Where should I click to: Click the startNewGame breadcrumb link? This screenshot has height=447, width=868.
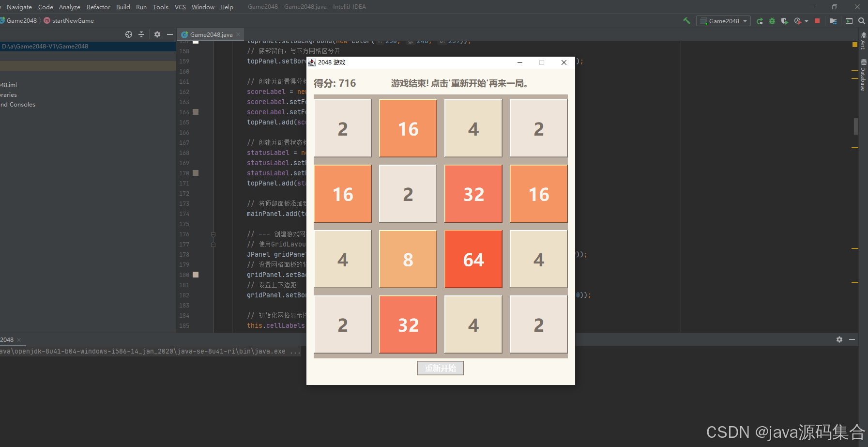pos(73,20)
